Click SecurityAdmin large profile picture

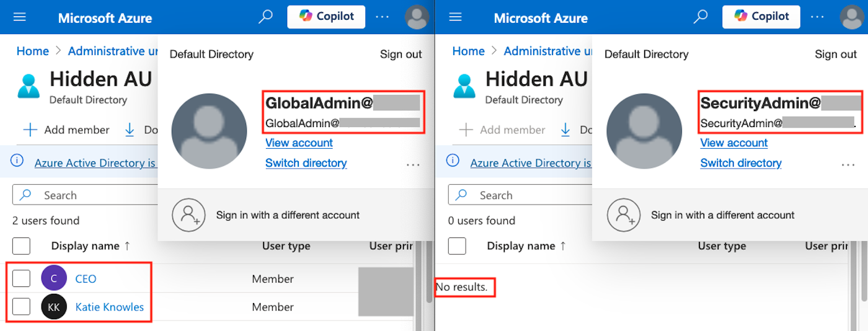644,131
